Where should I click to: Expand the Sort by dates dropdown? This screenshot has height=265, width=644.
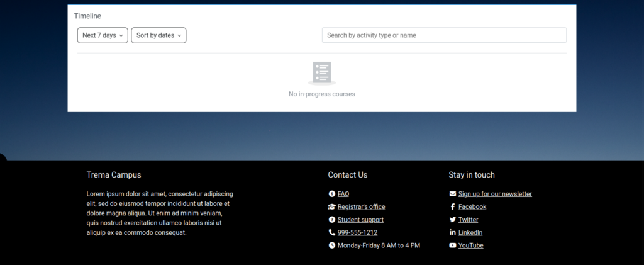click(x=158, y=35)
